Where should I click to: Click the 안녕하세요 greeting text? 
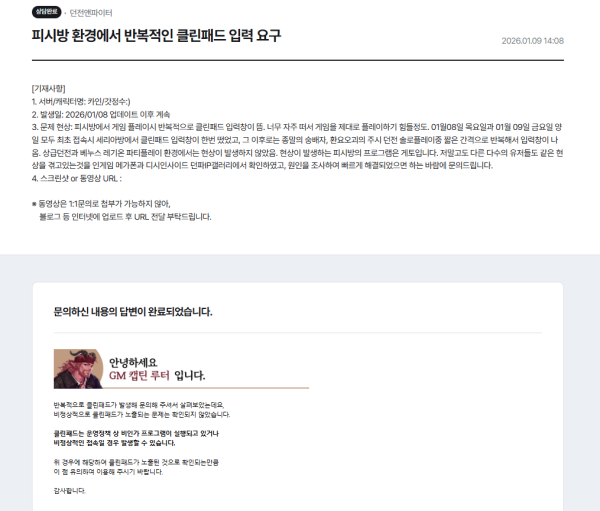pyautogui.click(x=133, y=362)
